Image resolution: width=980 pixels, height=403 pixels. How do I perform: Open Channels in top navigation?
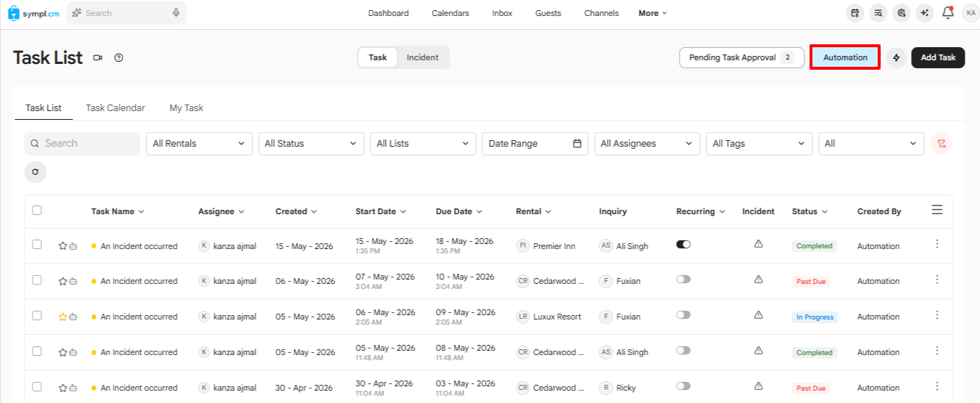click(601, 13)
